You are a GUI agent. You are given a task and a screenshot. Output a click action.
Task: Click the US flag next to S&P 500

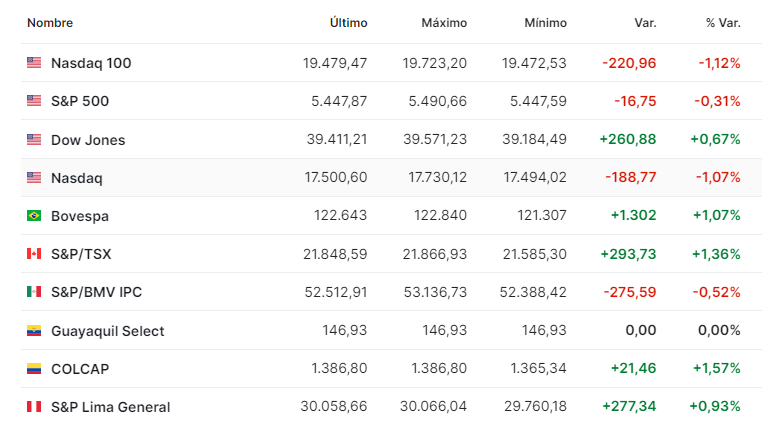[34, 101]
